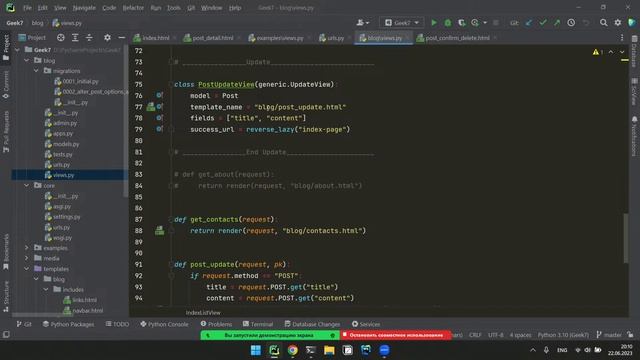The height and width of the screenshot is (360, 640).
Task: Click template gutter icon on line 88
Action: (x=159, y=231)
